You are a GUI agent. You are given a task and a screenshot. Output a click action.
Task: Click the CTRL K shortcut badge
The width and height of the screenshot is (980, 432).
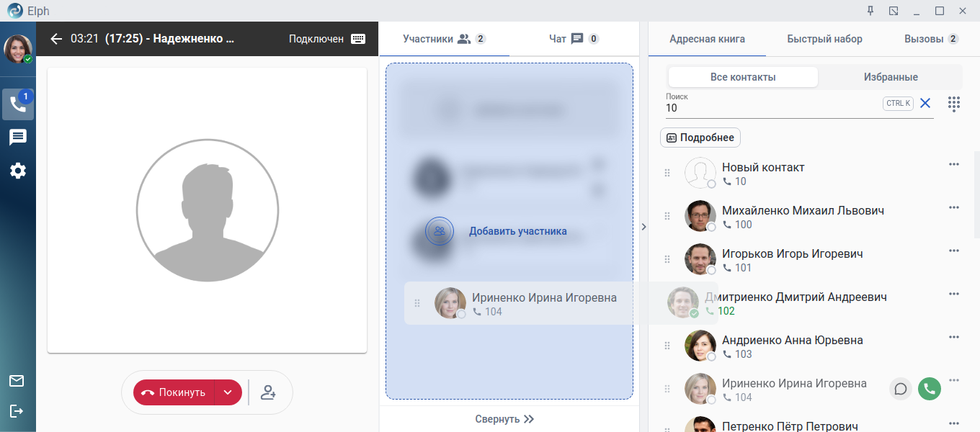[x=898, y=104]
